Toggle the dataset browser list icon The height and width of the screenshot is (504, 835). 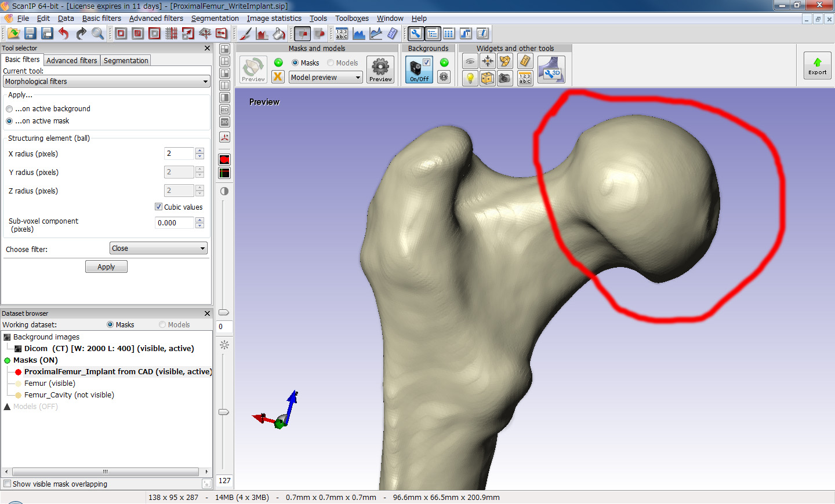433,34
